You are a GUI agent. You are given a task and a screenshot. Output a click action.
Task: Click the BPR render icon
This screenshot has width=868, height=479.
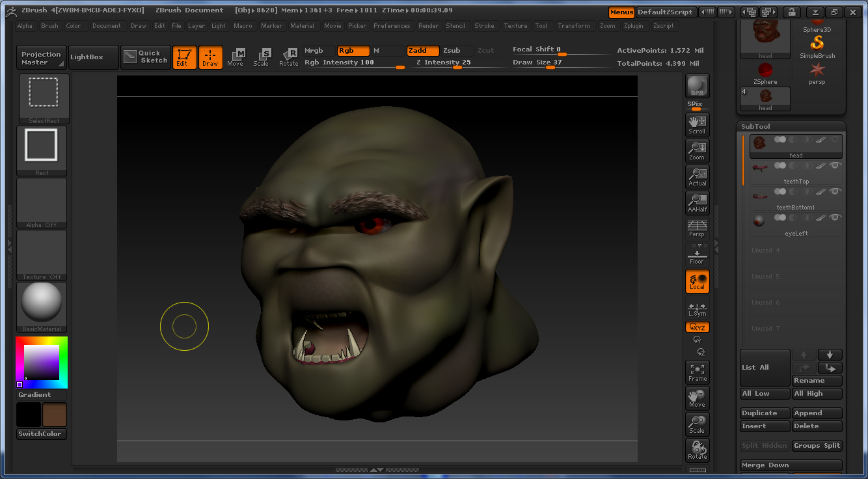point(697,86)
